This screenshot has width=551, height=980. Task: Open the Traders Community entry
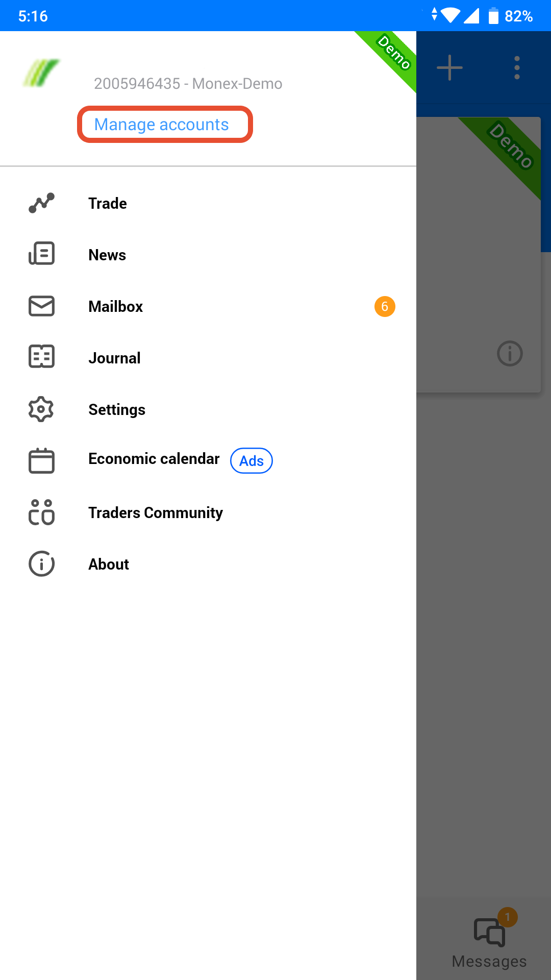tap(208, 512)
